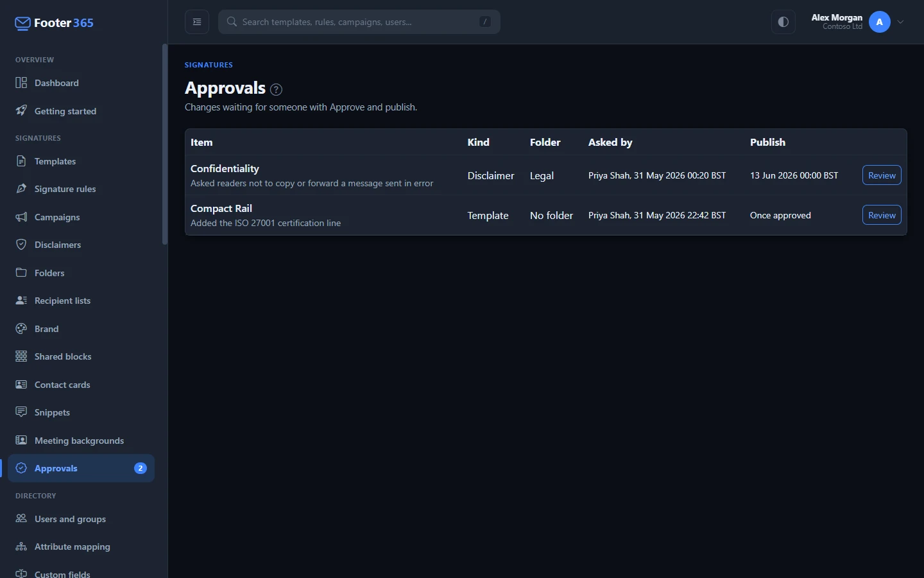The image size is (924, 578).
Task: Go to Snippets page
Action: tap(81, 412)
